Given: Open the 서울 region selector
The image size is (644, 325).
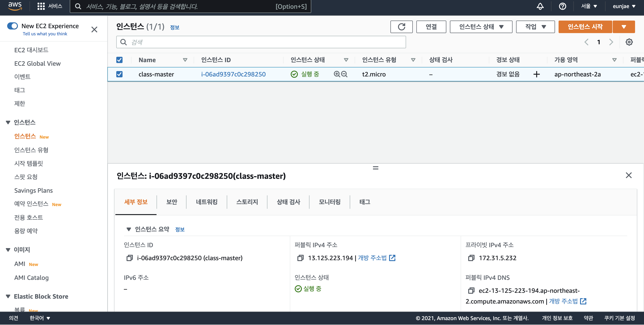Looking at the screenshot, I should [x=589, y=6].
